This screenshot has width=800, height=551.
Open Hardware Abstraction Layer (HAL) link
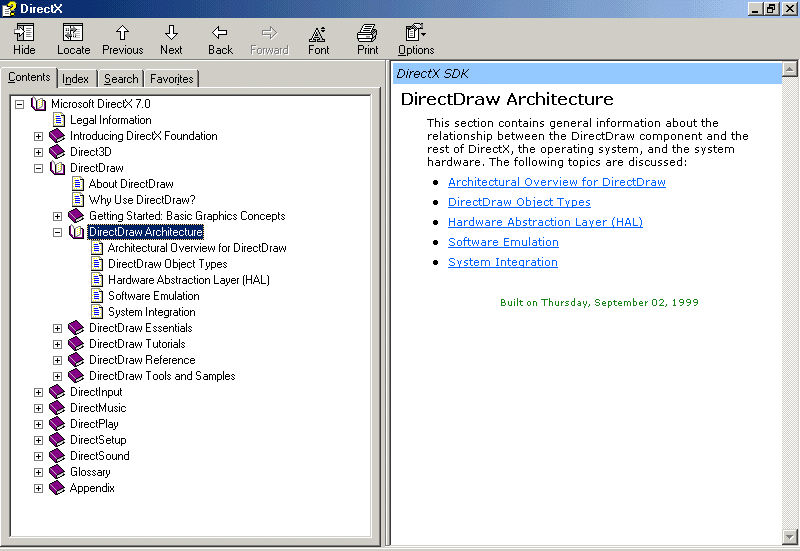point(545,222)
